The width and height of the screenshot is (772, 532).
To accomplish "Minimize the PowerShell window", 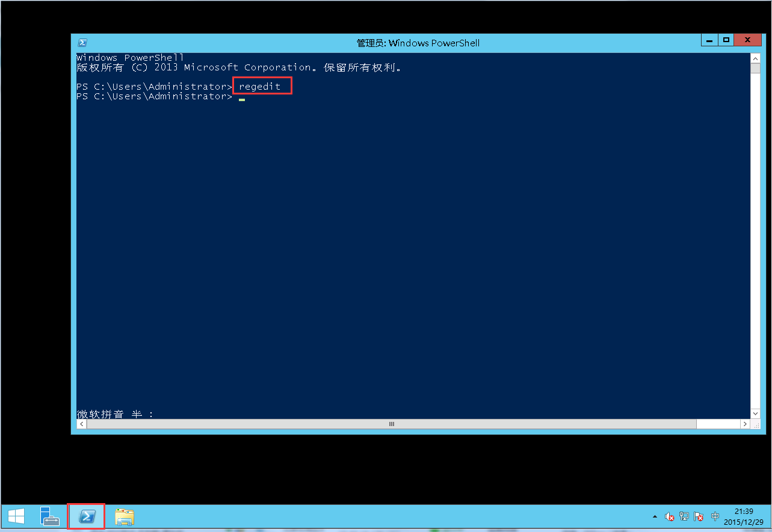I will coord(709,40).
